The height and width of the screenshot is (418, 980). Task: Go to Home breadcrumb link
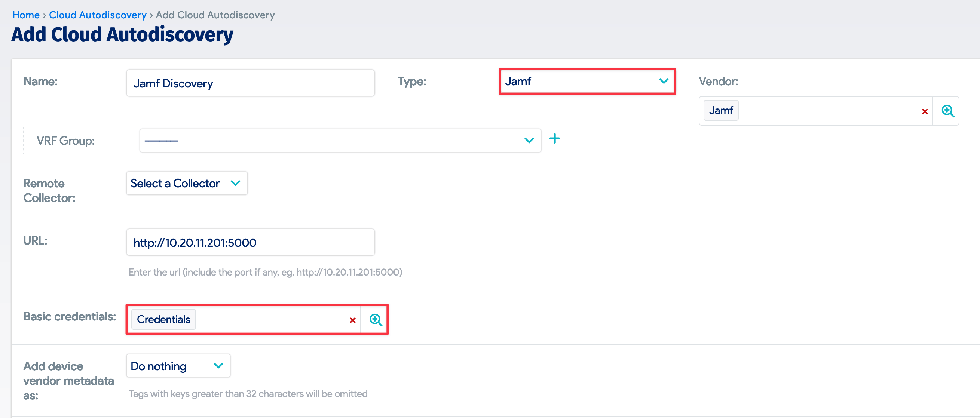pos(26,15)
